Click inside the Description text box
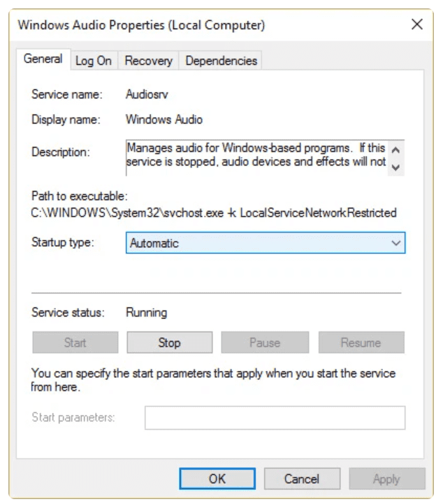The height and width of the screenshot is (504, 443). point(256,155)
